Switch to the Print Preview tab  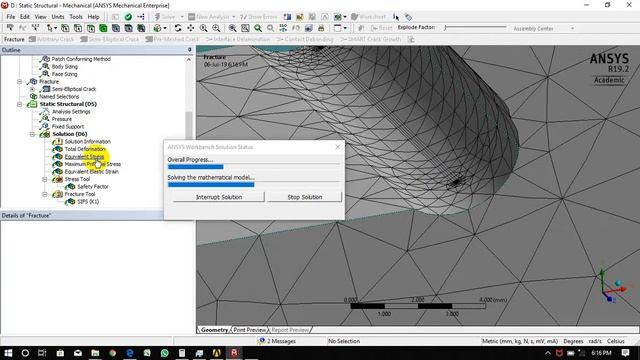pyautogui.click(x=249, y=330)
